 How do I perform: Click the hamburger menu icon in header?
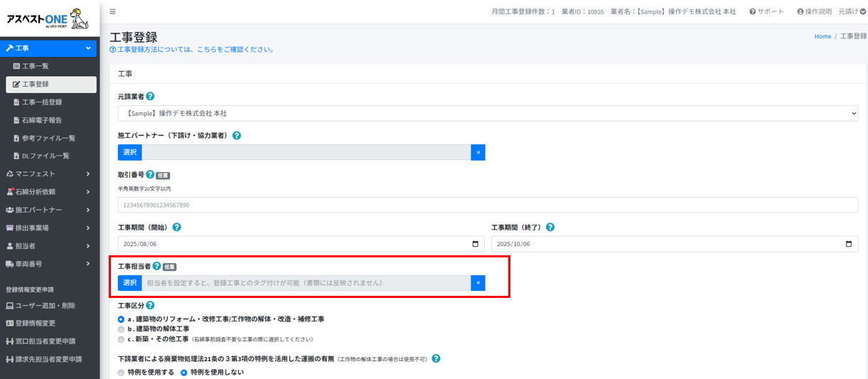pos(112,11)
